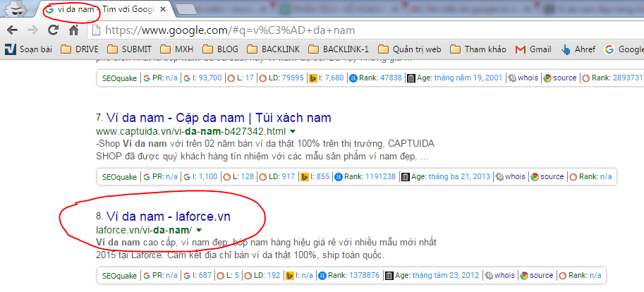The height and width of the screenshot is (292, 644).
Task: Click the SEOquake label in the bar with LD: 79595
Action: (119, 78)
